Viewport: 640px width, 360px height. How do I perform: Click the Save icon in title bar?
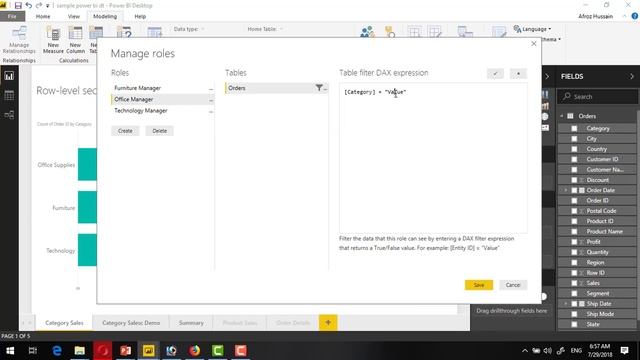[18, 5]
